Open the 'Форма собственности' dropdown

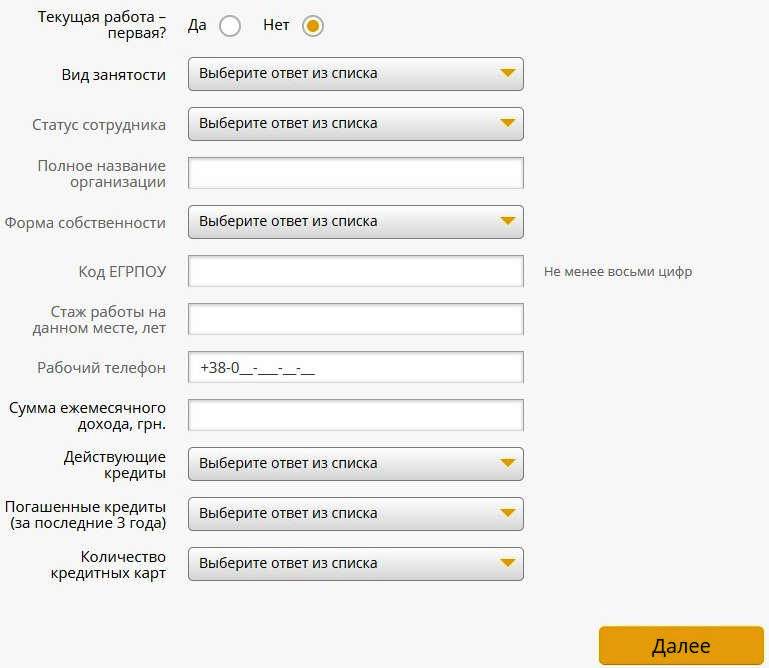click(355, 222)
